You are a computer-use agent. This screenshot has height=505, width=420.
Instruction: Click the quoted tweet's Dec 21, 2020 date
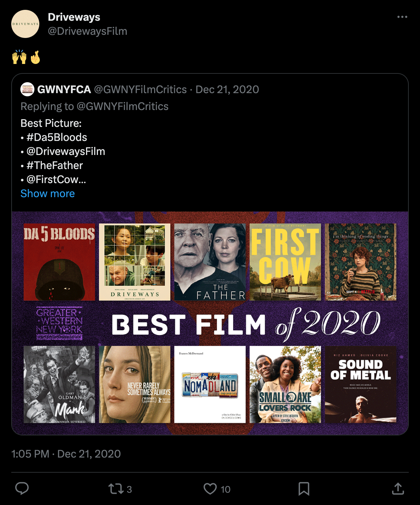pyautogui.click(x=227, y=90)
